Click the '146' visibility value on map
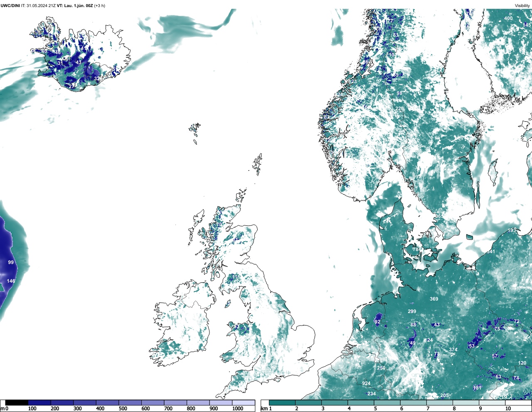 point(11,281)
